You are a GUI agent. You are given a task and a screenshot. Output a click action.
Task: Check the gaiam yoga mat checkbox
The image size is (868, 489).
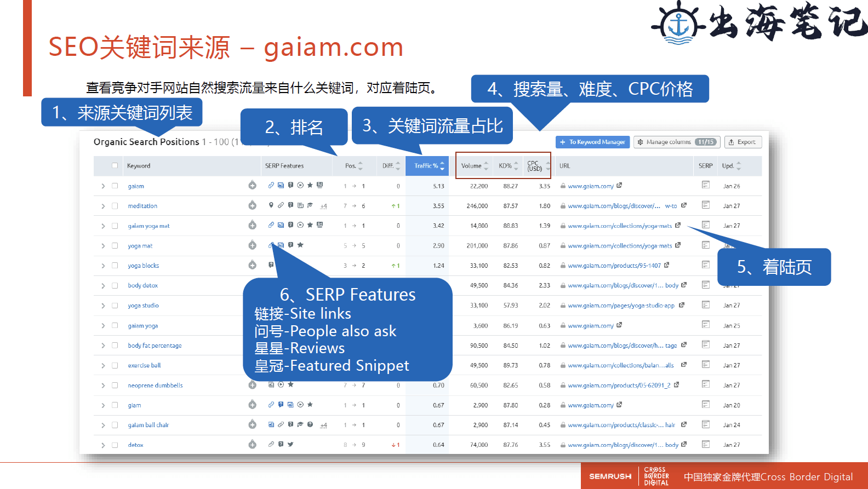point(115,226)
